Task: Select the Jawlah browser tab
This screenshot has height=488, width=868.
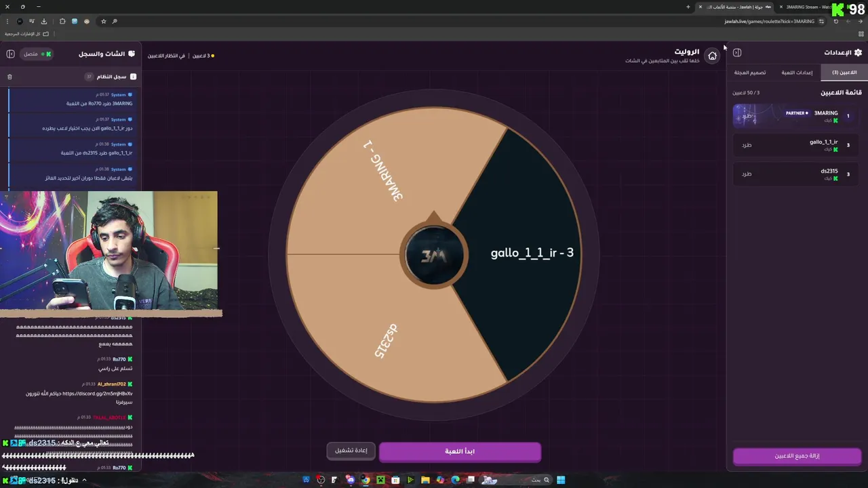Action: coord(735,7)
